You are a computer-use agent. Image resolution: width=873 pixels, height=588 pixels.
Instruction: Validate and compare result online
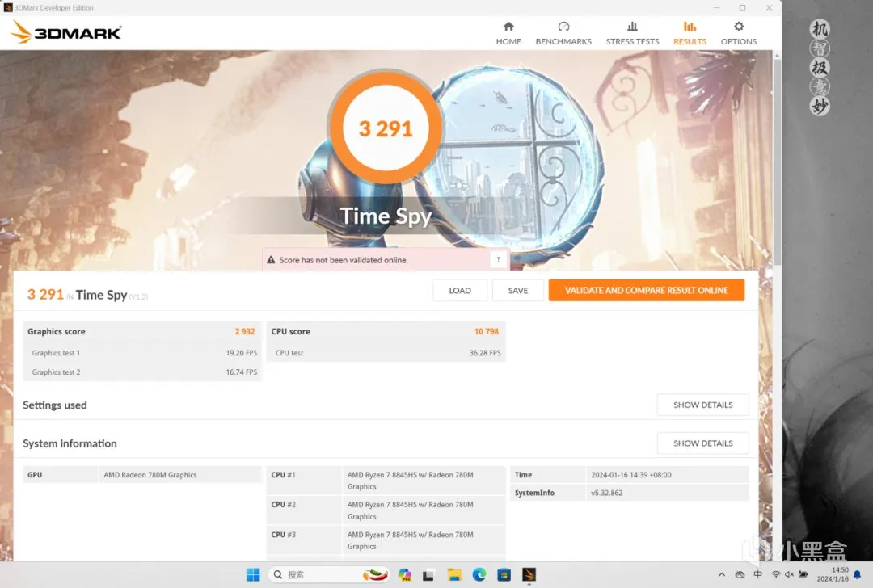click(x=647, y=291)
